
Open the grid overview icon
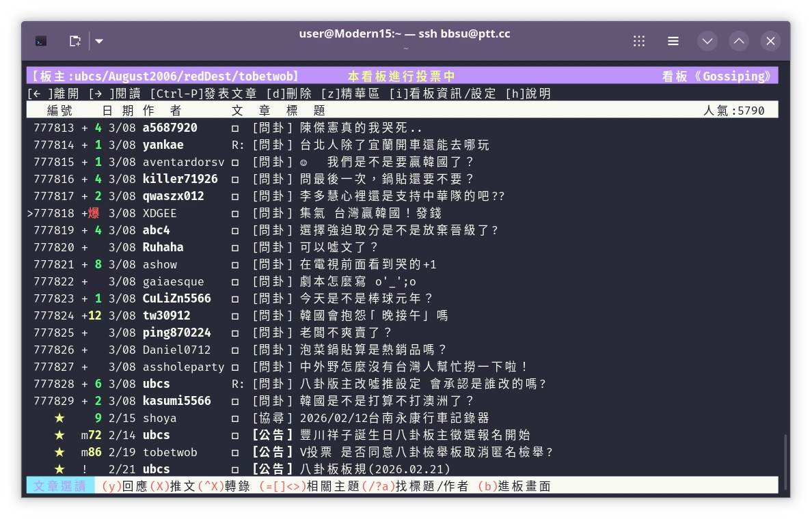639,41
